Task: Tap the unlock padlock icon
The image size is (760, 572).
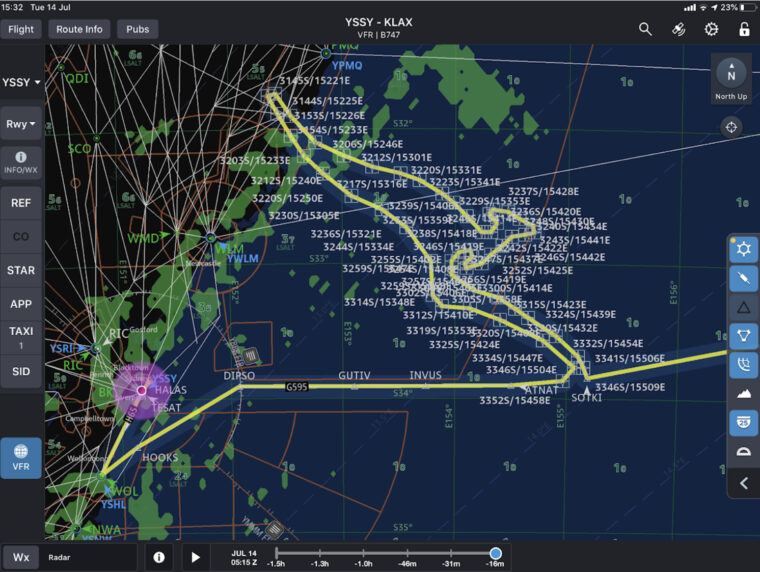Action: click(x=744, y=29)
